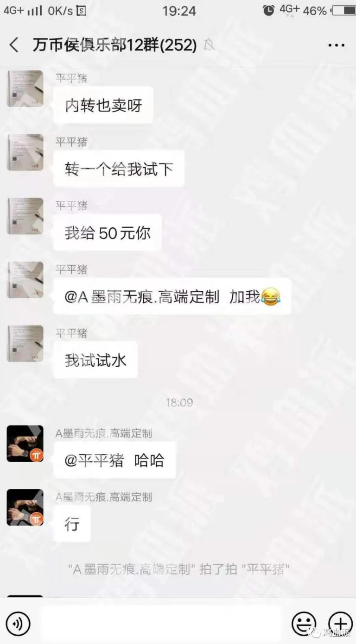The height and width of the screenshot is (644, 356).
Task: Tap the 拍了拍 "平平猪" system notice
Action: coord(179,569)
